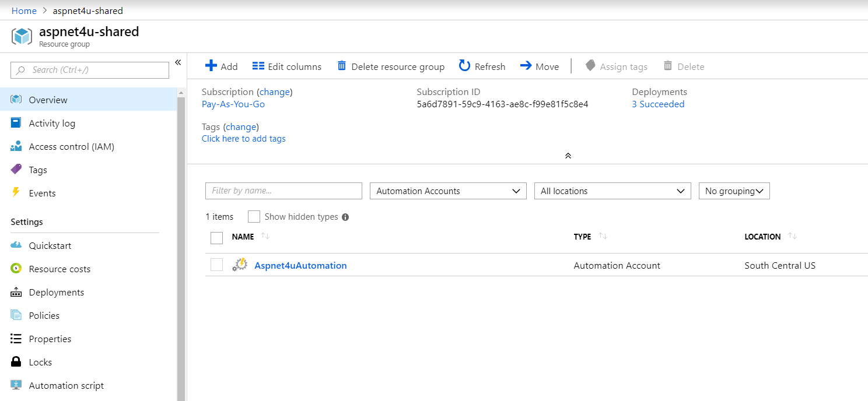
Task: Click the Delete resource group trash icon
Action: coord(342,66)
